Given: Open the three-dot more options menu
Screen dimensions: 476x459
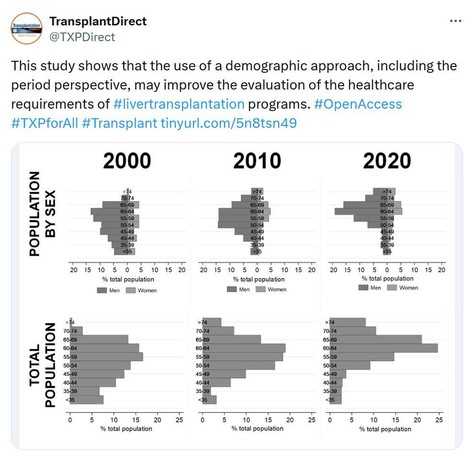Looking at the screenshot, I should pyautogui.click(x=455, y=22).
